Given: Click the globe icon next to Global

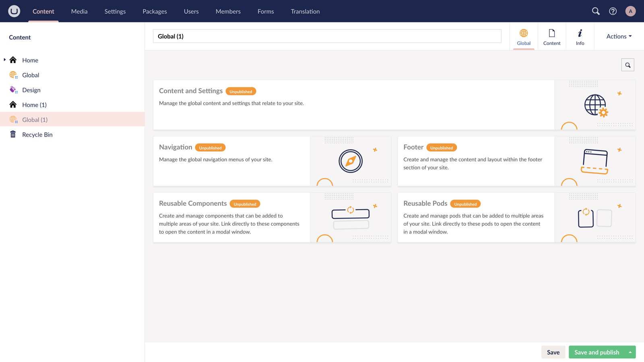Looking at the screenshot, I should tap(13, 75).
